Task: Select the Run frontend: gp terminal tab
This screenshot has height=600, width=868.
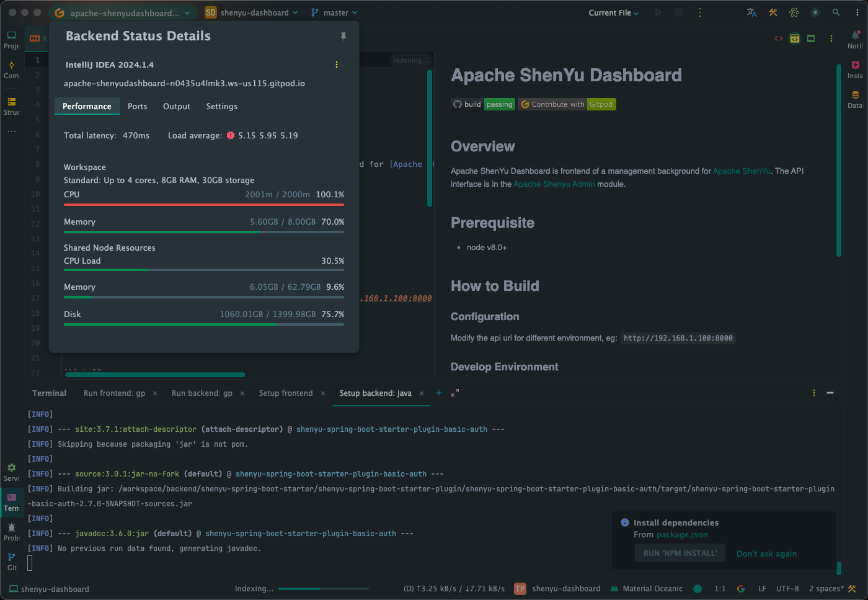Action: [x=114, y=393]
